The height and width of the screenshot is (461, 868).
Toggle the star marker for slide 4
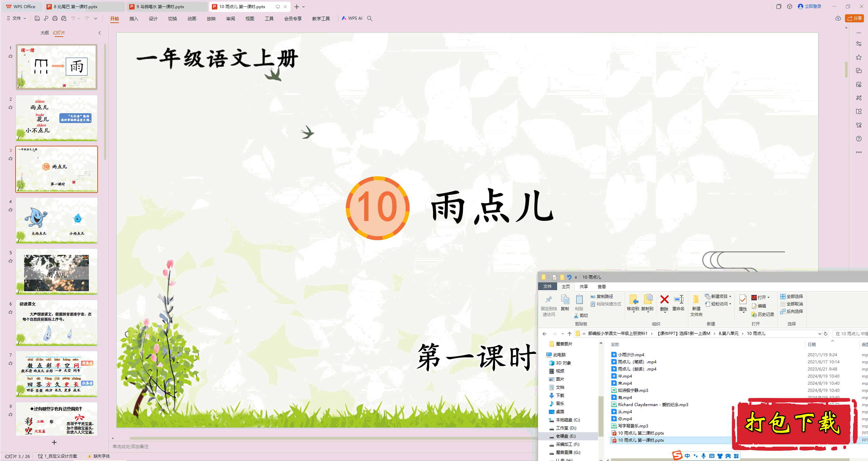point(11,210)
